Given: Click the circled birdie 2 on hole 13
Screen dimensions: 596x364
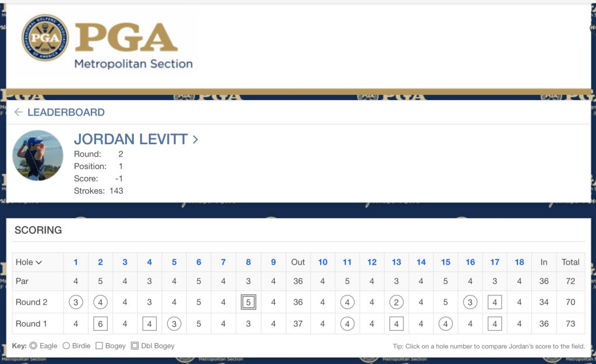Looking at the screenshot, I should tap(396, 302).
